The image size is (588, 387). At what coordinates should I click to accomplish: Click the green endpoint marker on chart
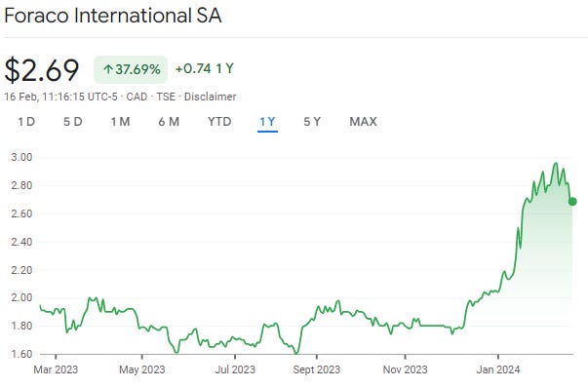pos(572,202)
